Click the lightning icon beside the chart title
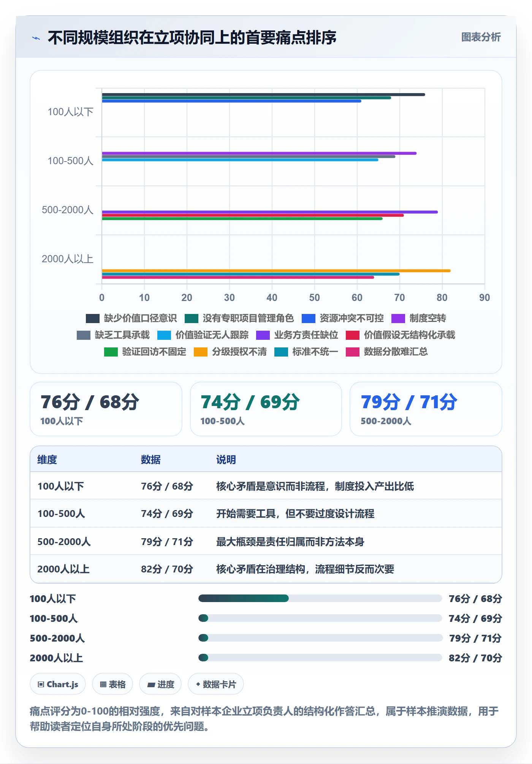 pos(36,38)
